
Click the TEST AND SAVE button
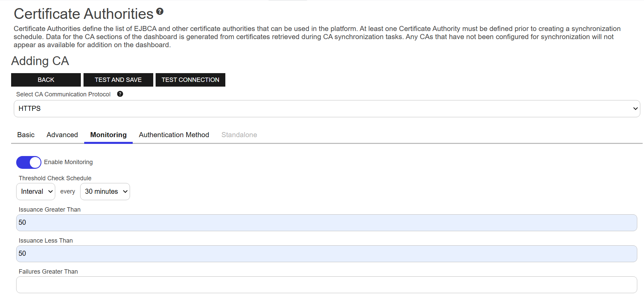[118, 80]
